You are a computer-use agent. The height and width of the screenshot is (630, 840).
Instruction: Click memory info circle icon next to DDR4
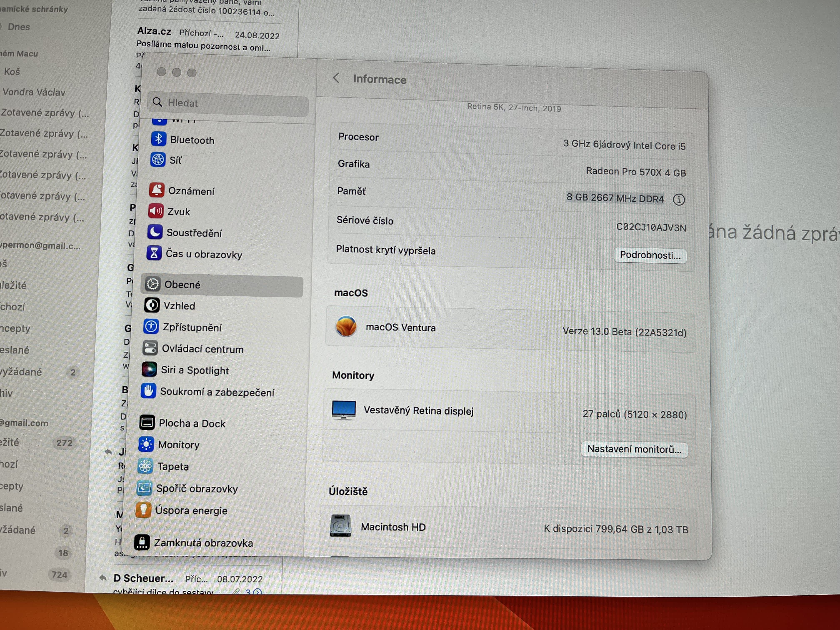point(679,199)
